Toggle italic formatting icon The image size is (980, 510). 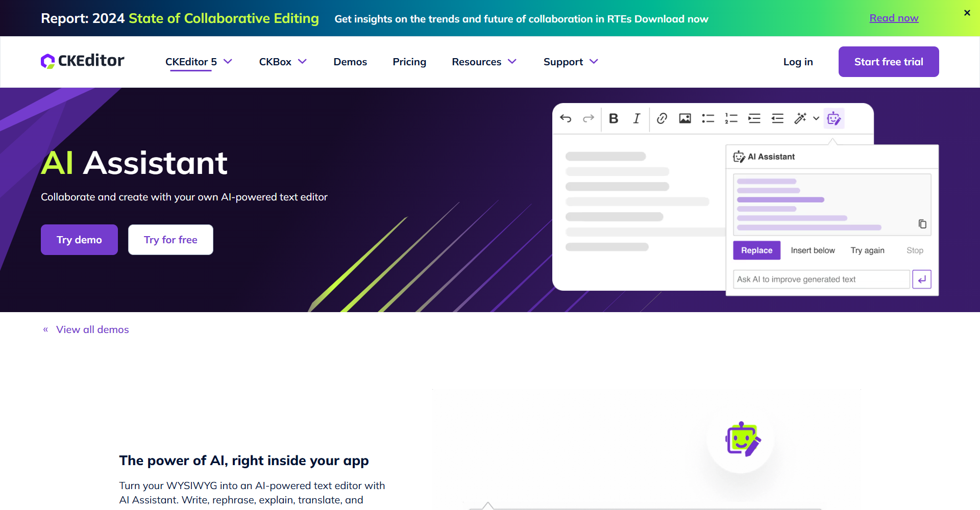[636, 118]
